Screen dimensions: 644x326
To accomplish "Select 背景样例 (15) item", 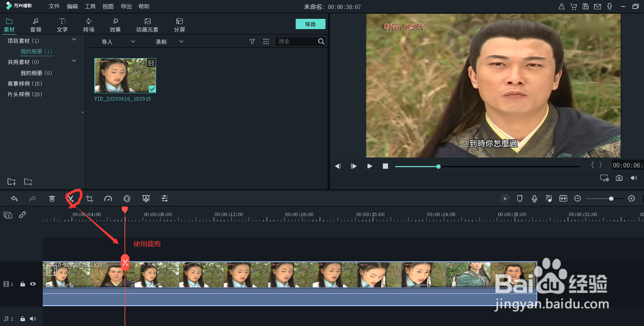I will pos(25,84).
